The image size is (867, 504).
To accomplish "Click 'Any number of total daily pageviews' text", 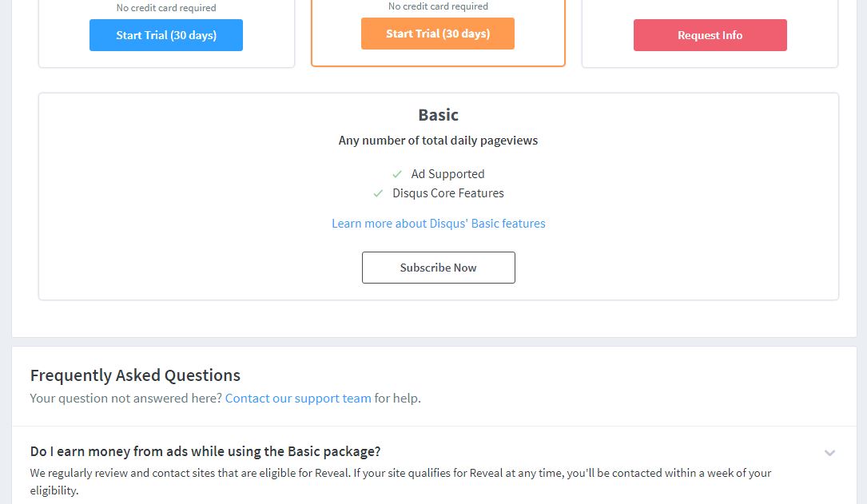I will [x=438, y=140].
